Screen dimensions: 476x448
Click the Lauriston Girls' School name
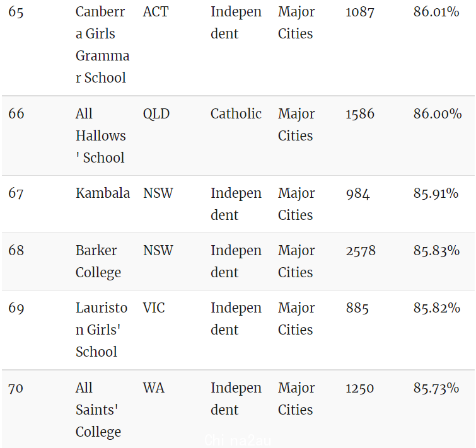(102, 330)
